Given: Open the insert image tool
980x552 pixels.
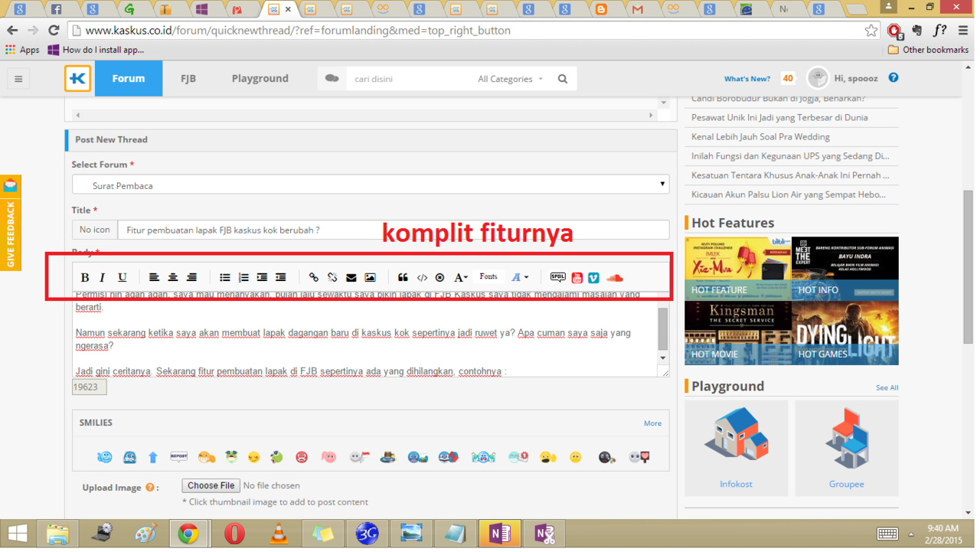Looking at the screenshot, I should tap(371, 277).
